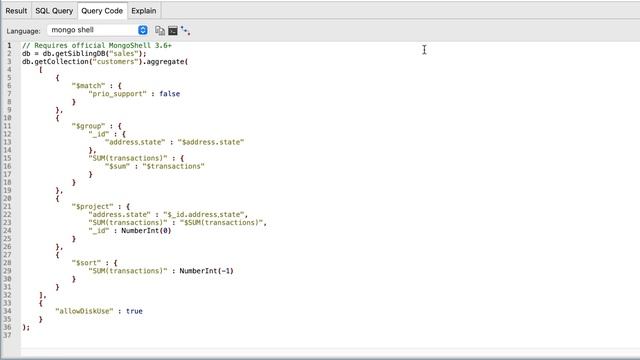Click the "$sort" stage keyword
Screen dimensions: 640x360
(86, 263)
